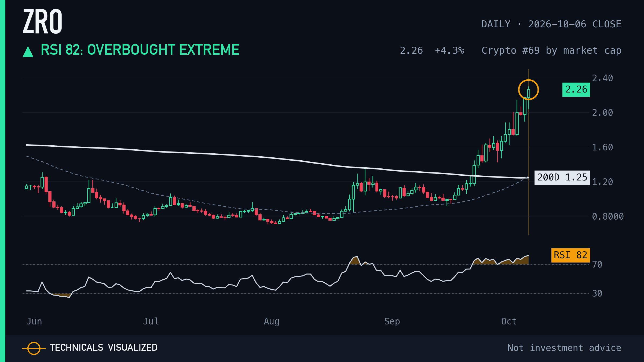This screenshot has width=644, height=362.
Task: Click the 2.40 price axis label
Action: tap(603, 78)
